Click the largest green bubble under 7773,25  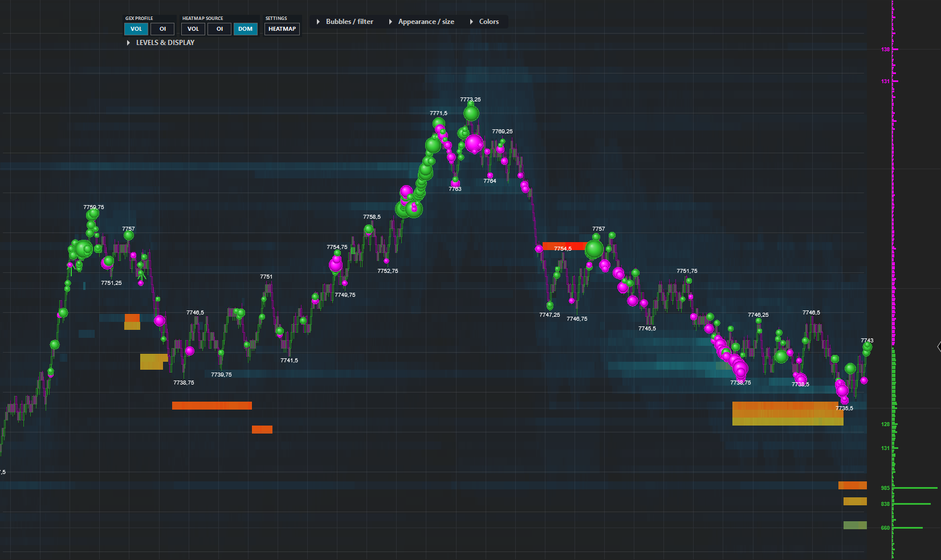click(471, 113)
